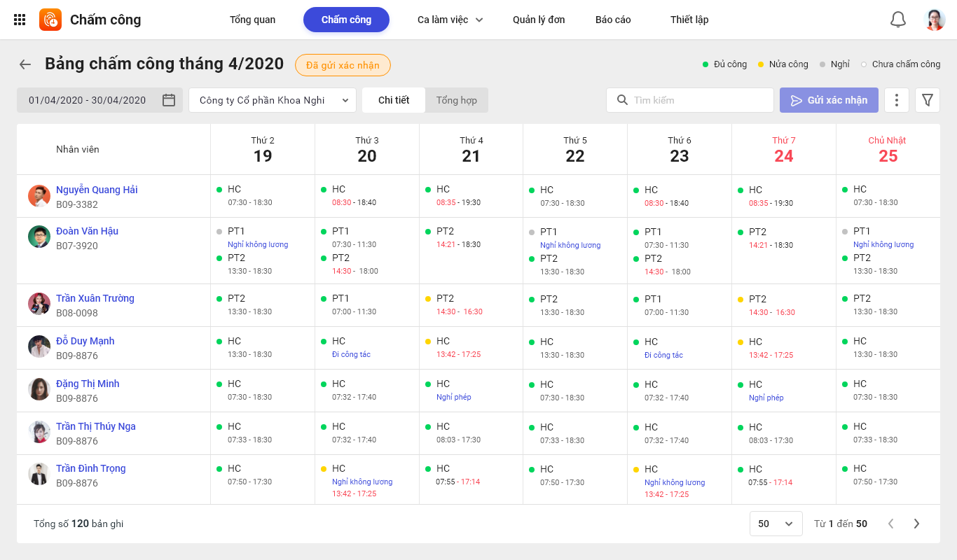Open the Công ty Cổ phần dropdown
This screenshot has width=957, height=560.
pos(273,100)
